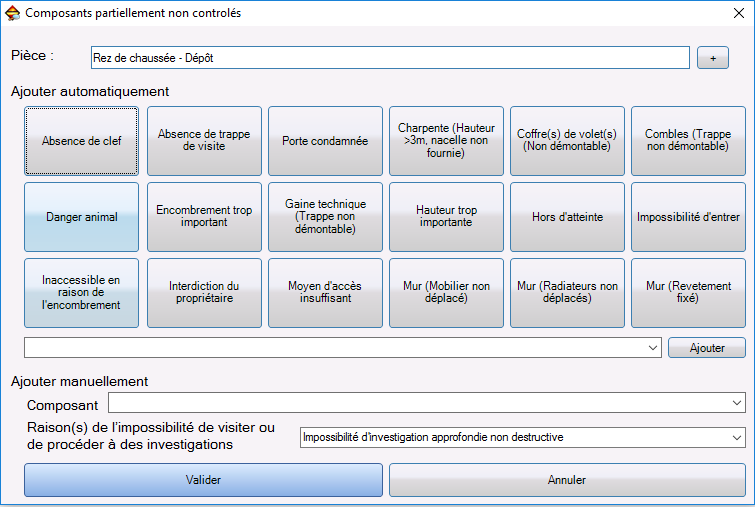Pick Charpente hauteur >3m option
Screen dimensions: 755x507
[446, 141]
